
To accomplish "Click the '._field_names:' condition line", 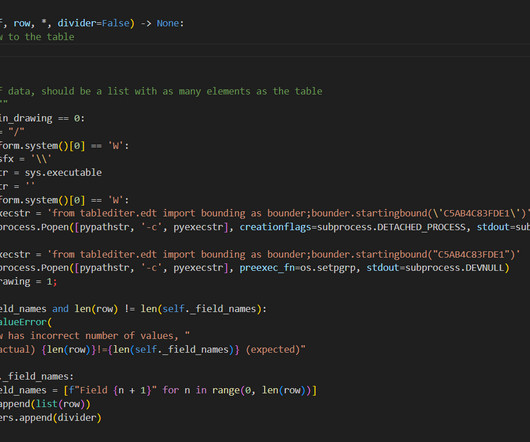I will click(37, 376).
